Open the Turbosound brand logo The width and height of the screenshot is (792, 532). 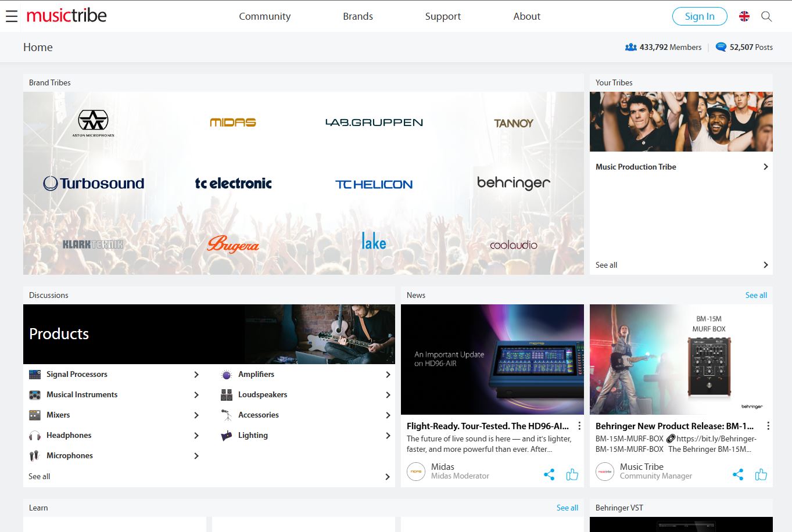(94, 184)
